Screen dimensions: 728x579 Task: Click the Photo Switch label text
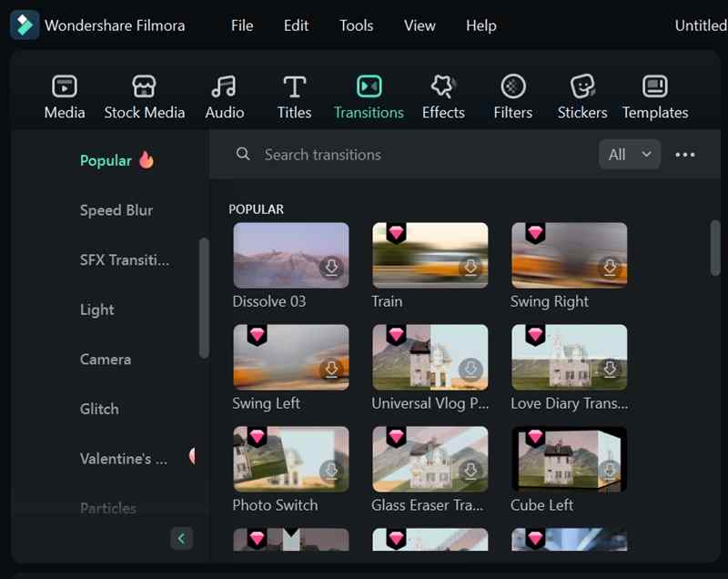275,504
